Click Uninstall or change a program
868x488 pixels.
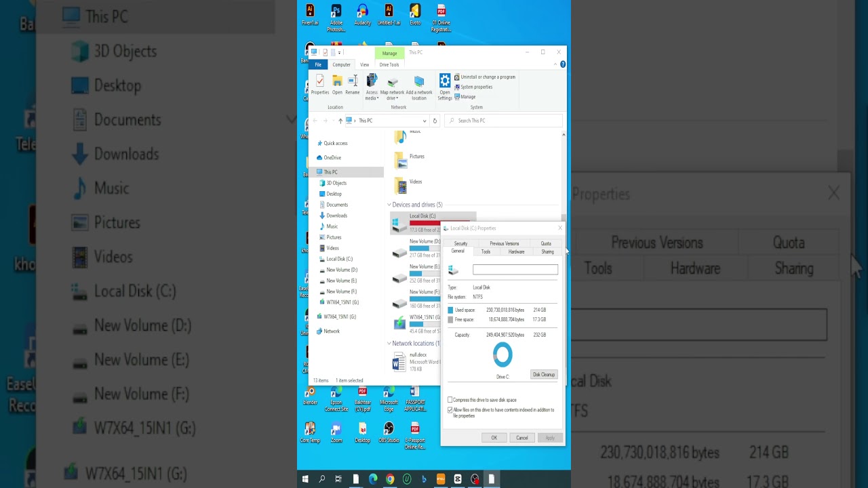pyautogui.click(x=484, y=77)
